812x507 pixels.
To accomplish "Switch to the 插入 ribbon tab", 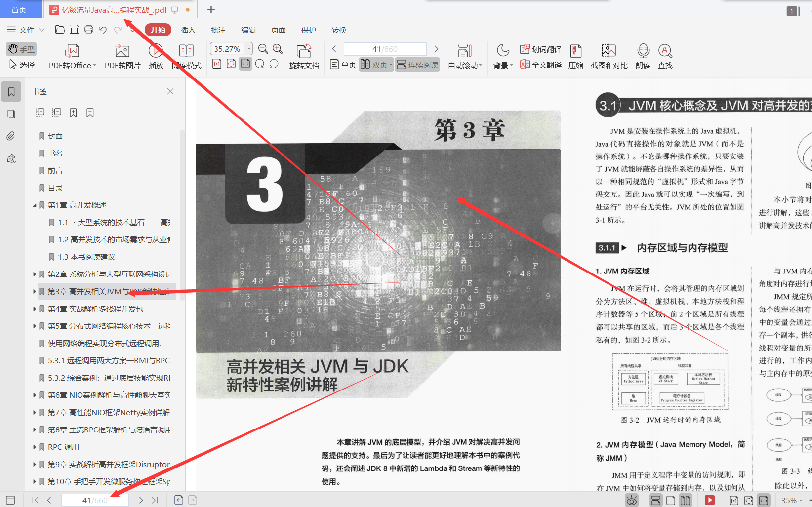I will (x=187, y=30).
